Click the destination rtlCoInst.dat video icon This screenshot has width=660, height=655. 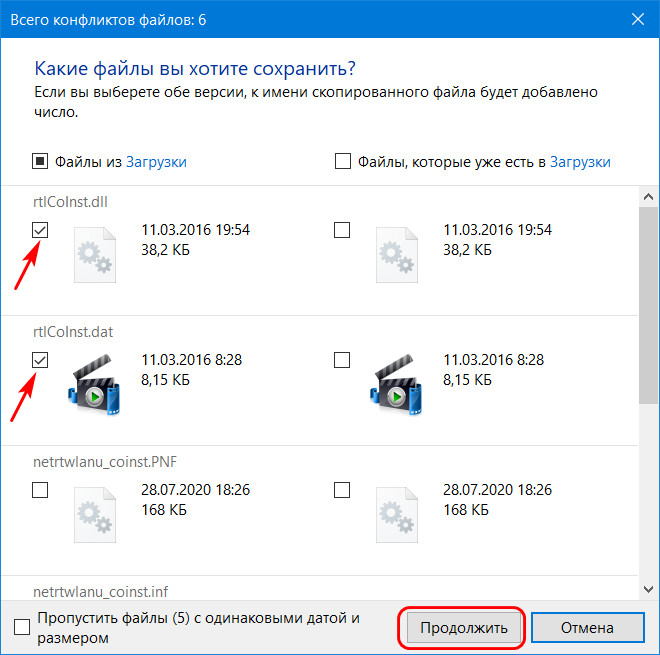click(x=396, y=384)
